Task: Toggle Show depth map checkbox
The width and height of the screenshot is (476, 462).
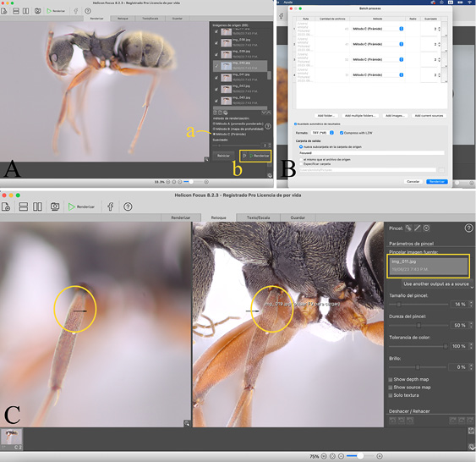Action: pyautogui.click(x=391, y=379)
